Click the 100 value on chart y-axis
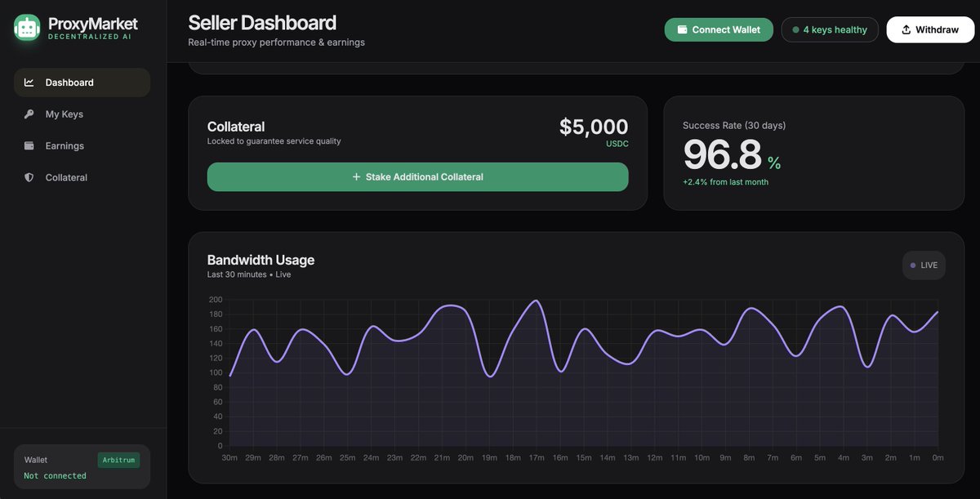The height and width of the screenshot is (499, 980). click(x=216, y=373)
